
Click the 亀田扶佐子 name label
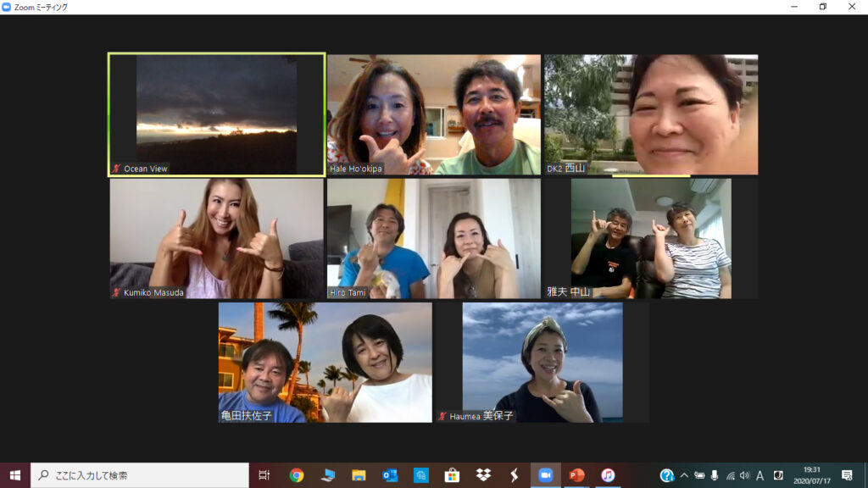pyautogui.click(x=247, y=415)
